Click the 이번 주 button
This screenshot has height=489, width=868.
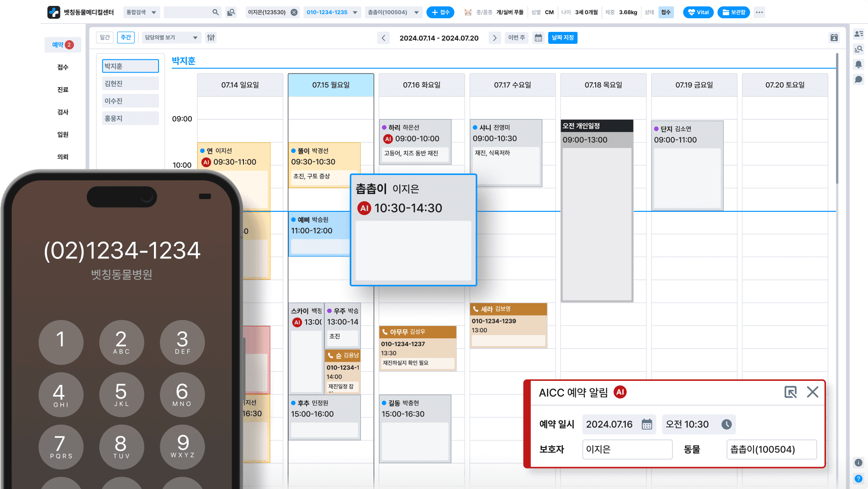point(517,37)
